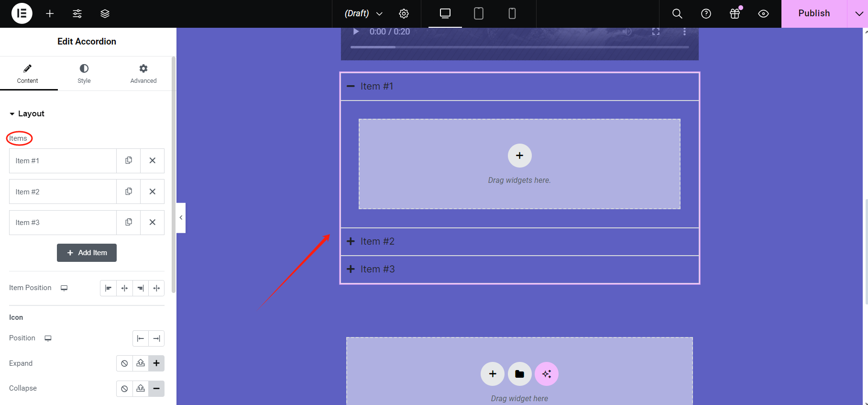868x405 pixels.
Task: Open Site Settings sliders icon
Action: coord(77,13)
